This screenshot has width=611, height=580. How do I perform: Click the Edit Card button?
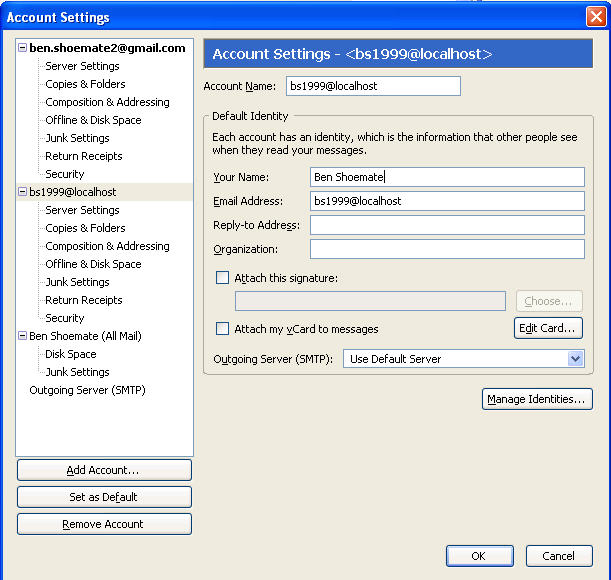[x=548, y=328]
